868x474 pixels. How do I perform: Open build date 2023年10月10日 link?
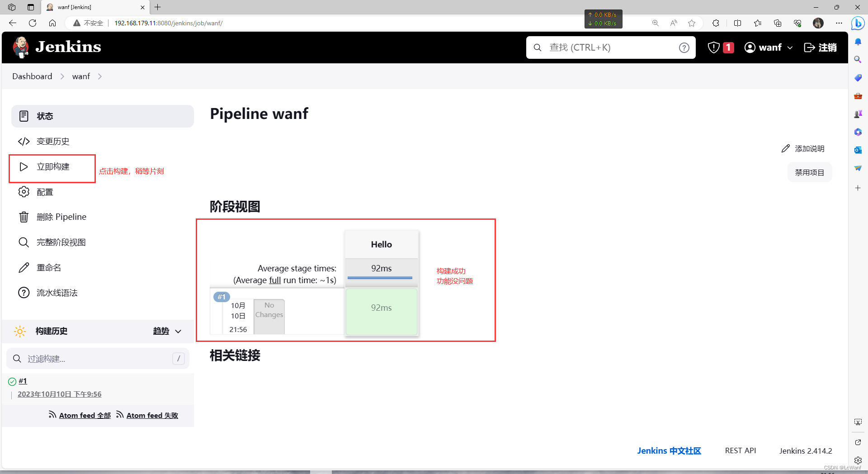[x=60, y=394]
